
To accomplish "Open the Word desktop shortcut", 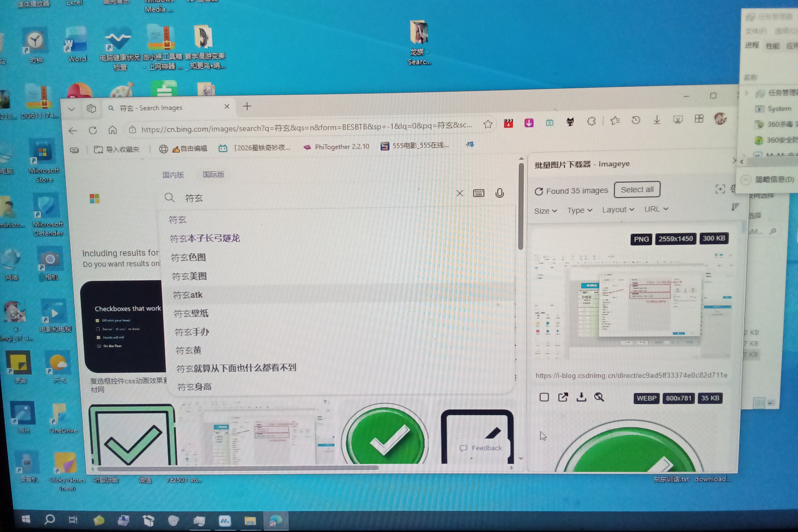I will tap(77, 45).
